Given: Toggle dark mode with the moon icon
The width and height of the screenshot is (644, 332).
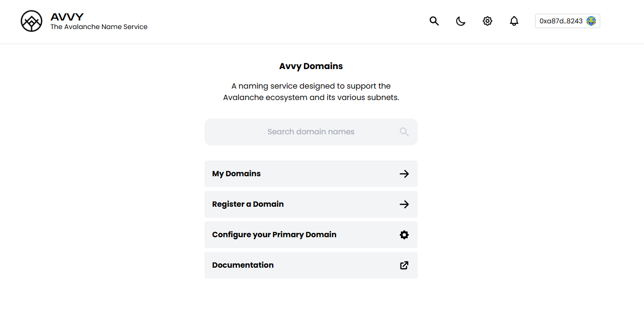Looking at the screenshot, I should (x=460, y=21).
